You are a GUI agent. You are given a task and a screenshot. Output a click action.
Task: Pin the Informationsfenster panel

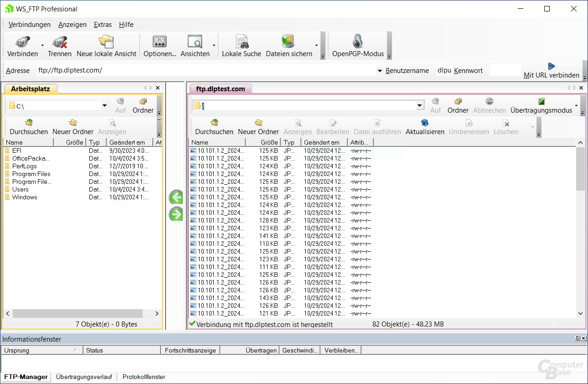point(577,338)
